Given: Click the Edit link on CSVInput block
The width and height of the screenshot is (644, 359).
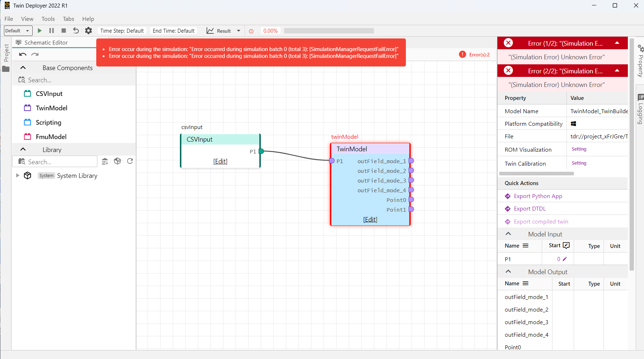Looking at the screenshot, I should coord(221,161).
